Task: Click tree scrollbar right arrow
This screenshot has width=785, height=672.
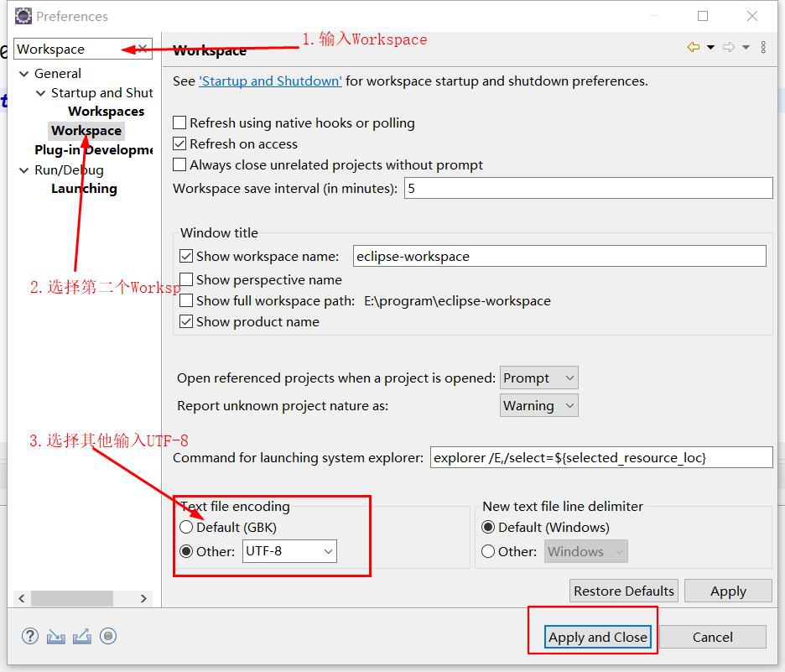Action: 143,598
